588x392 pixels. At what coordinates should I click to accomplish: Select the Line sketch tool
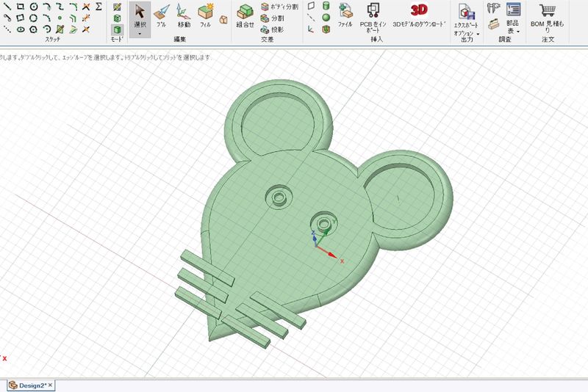click(7, 7)
